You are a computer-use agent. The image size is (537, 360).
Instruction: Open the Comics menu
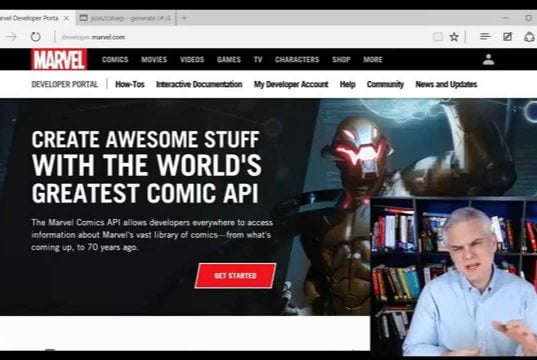click(115, 60)
